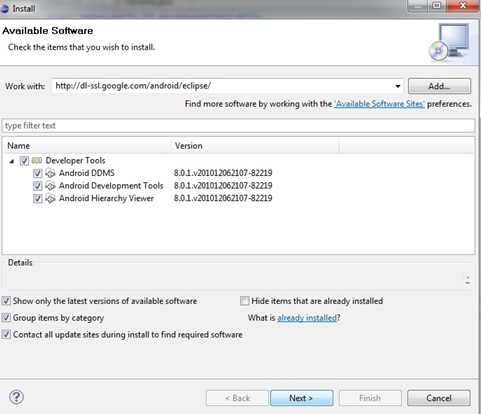Focus the type filter text field

(x=238, y=126)
